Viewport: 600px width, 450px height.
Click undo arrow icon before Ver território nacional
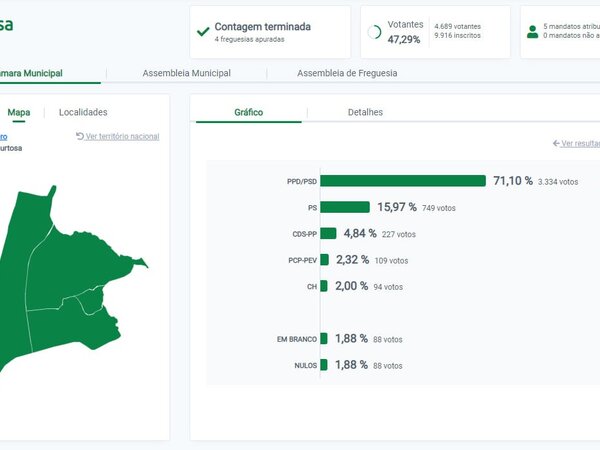pyautogui.click(x=80, y=136)
